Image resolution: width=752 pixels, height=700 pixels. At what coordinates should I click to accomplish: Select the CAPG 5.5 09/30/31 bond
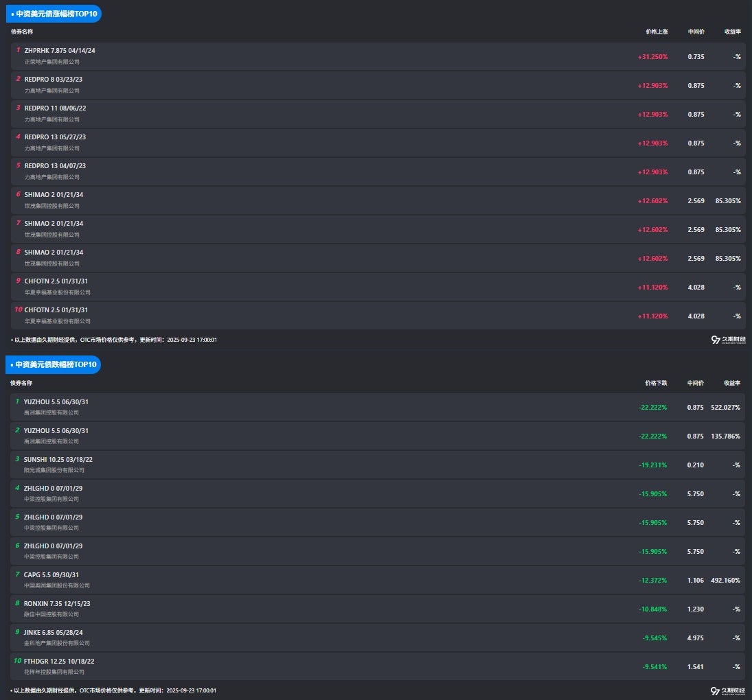click(x=52, y=574)
